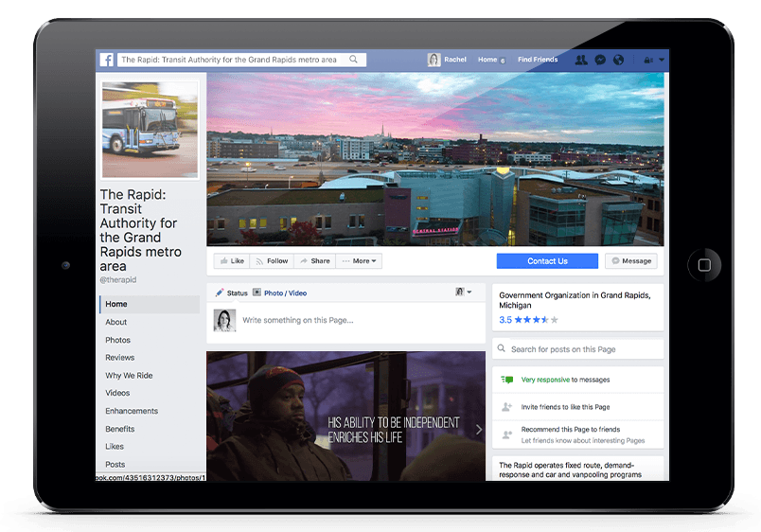Image resolution: width=761 pixels, height=532 pixels.
Task: Click the next arrow on the video post
Action: coord(478,429)
